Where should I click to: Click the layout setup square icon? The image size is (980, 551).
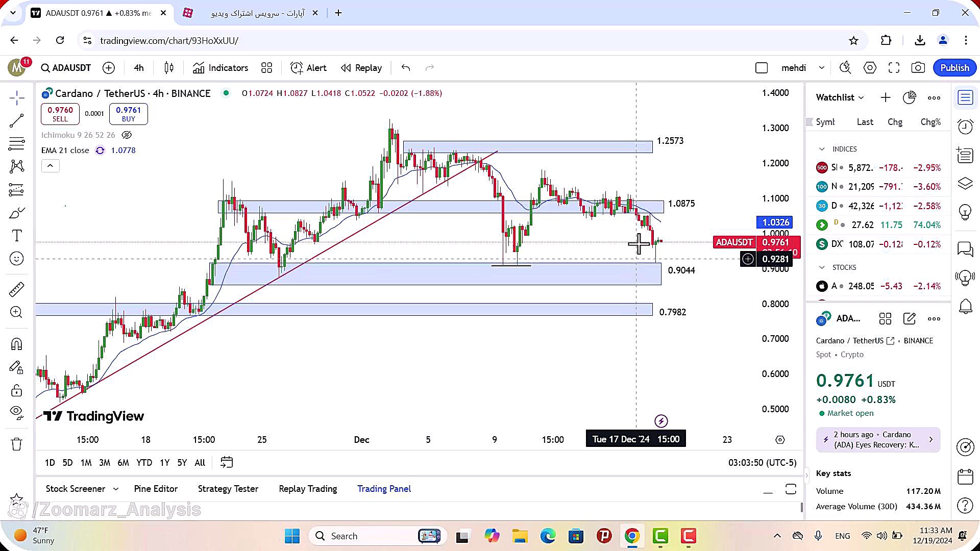pyautogui.click(x=762, y=68)
